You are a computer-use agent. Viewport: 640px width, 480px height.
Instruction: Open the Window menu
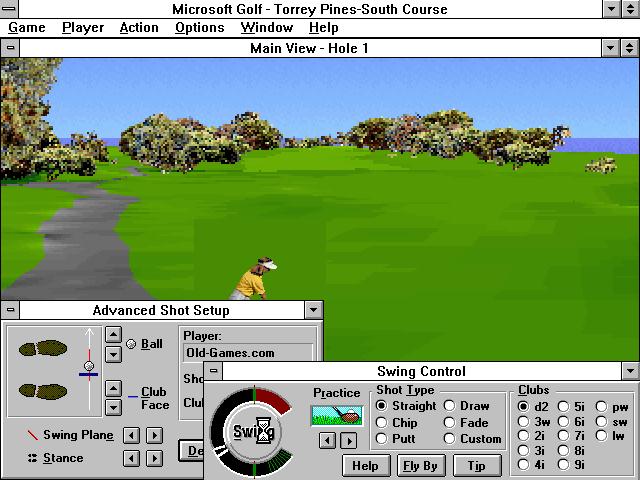pos(267,28)
